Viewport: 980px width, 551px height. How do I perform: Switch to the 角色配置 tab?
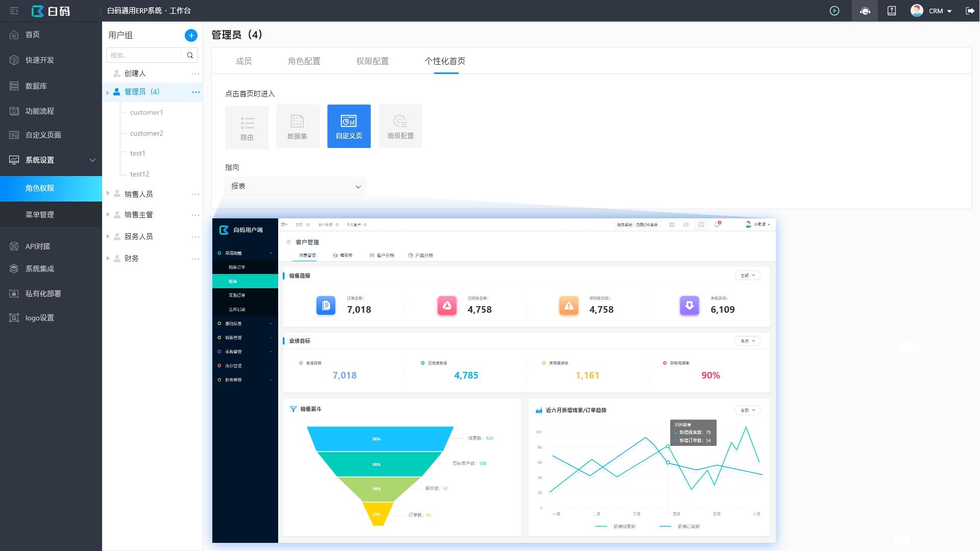click(304, 61)
